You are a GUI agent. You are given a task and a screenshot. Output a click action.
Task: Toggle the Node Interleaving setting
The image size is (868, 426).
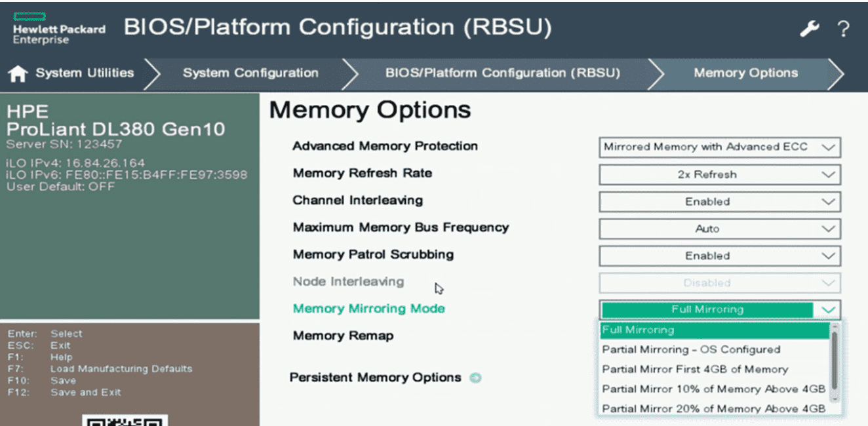719,282
